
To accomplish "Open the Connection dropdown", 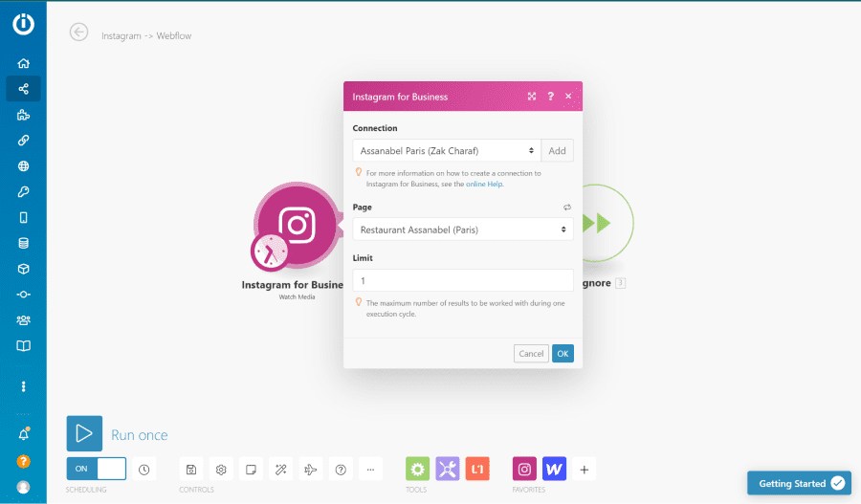I will (x=447, y=150).
